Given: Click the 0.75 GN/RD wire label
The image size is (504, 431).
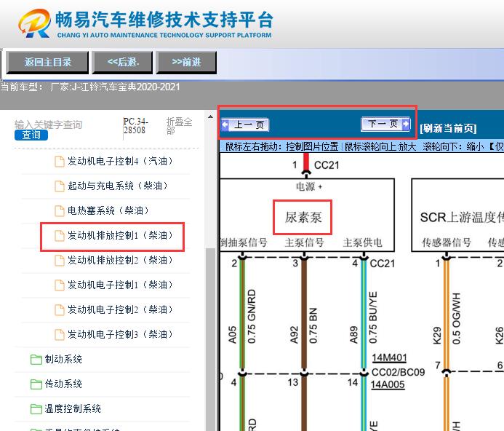Looking at the screenshot, I should [x=252, y=316].
